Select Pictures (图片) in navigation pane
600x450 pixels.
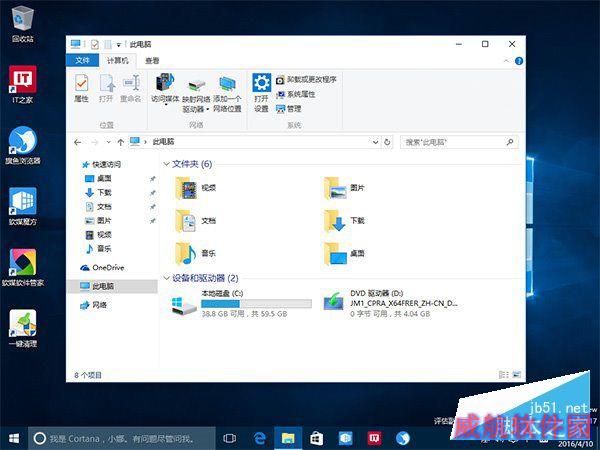pos(98,221)
